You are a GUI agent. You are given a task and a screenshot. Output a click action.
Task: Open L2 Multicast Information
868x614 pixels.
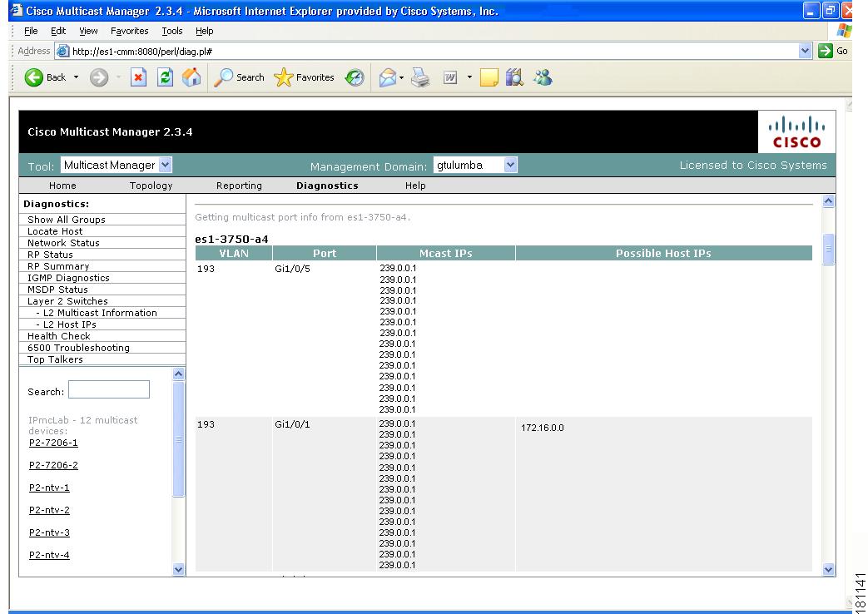click(102, 312)
